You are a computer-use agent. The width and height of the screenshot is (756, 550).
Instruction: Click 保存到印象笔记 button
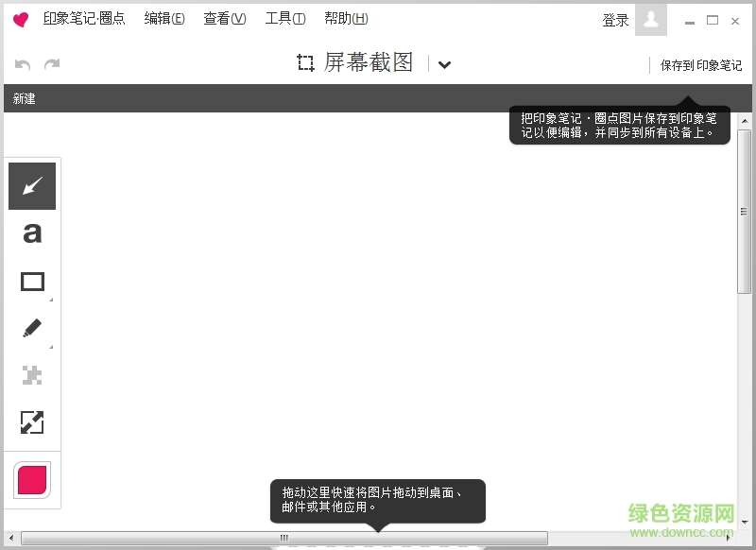[x=699, y=65]
